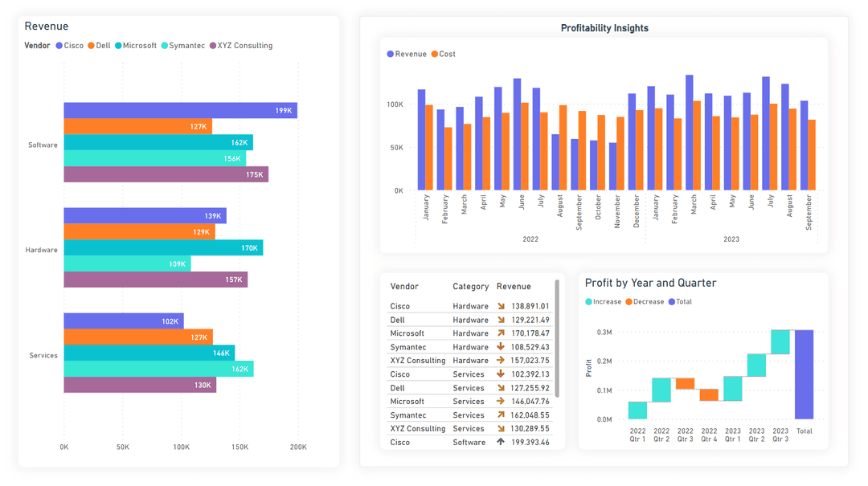Viewport: 868px width, 486px height.
Task: Click the up arrow icon for Cisco Software
Action: 501,442
